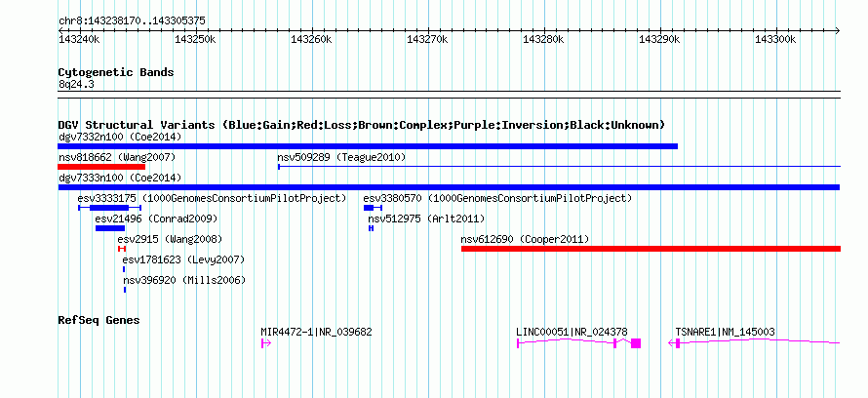
Task: Click the dgv7332n100 (Coe2014) blue gain bar
Action: point(368,146)
